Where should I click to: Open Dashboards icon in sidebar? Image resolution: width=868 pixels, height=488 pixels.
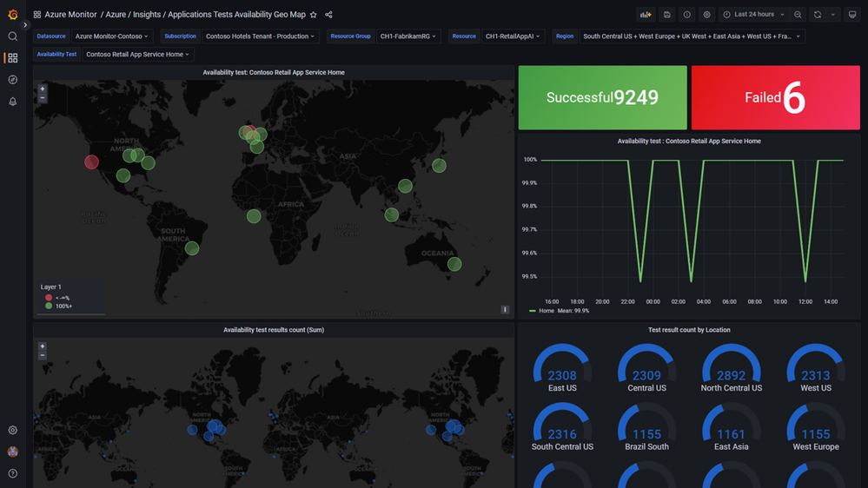13,58
